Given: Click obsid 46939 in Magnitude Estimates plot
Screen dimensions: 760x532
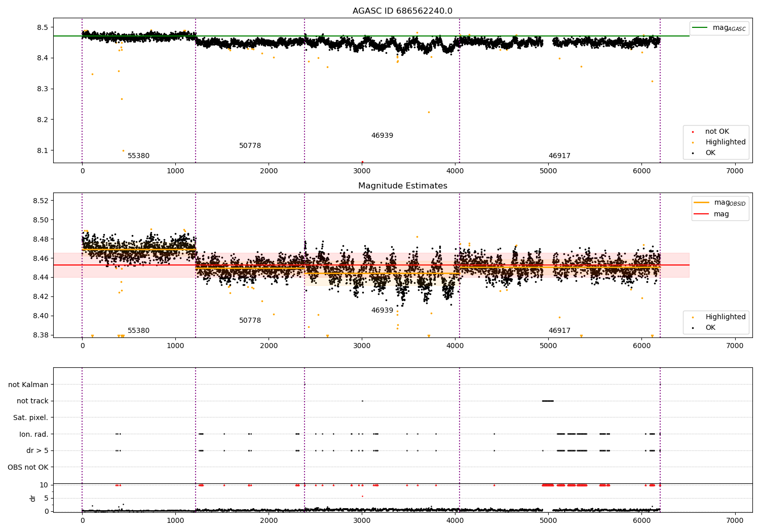Looking at the screenshot, I should pyautogui.click(x=382, y=311).
